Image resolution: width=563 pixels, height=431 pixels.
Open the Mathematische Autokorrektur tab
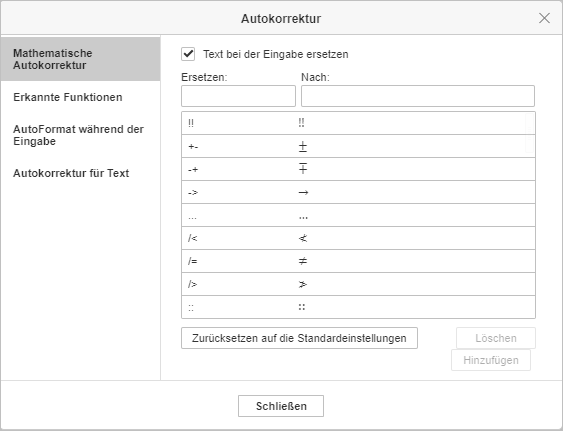coord(80,59)
